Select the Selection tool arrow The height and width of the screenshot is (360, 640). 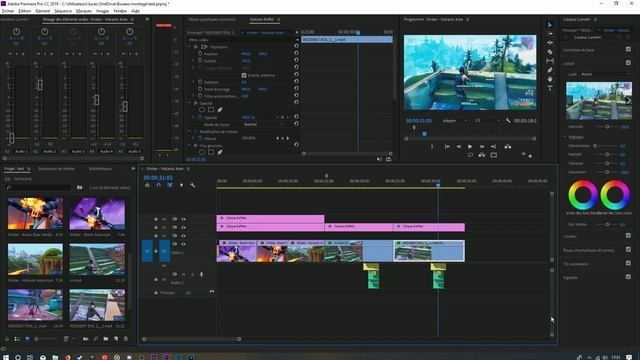coord(550,25)
